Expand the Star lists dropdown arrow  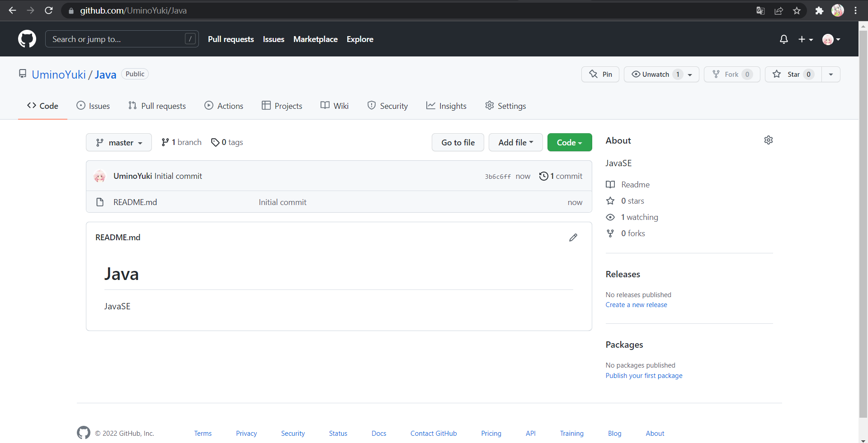click(831, 75)
